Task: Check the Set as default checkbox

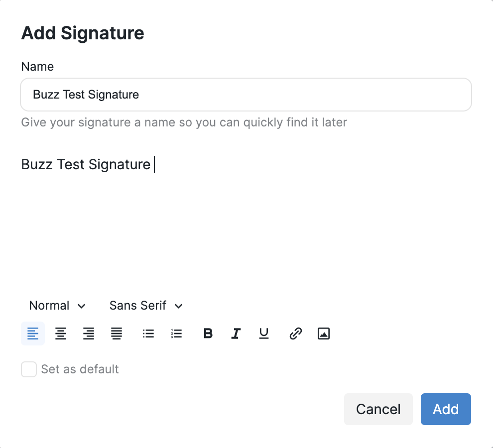Action: pos(29,369)
